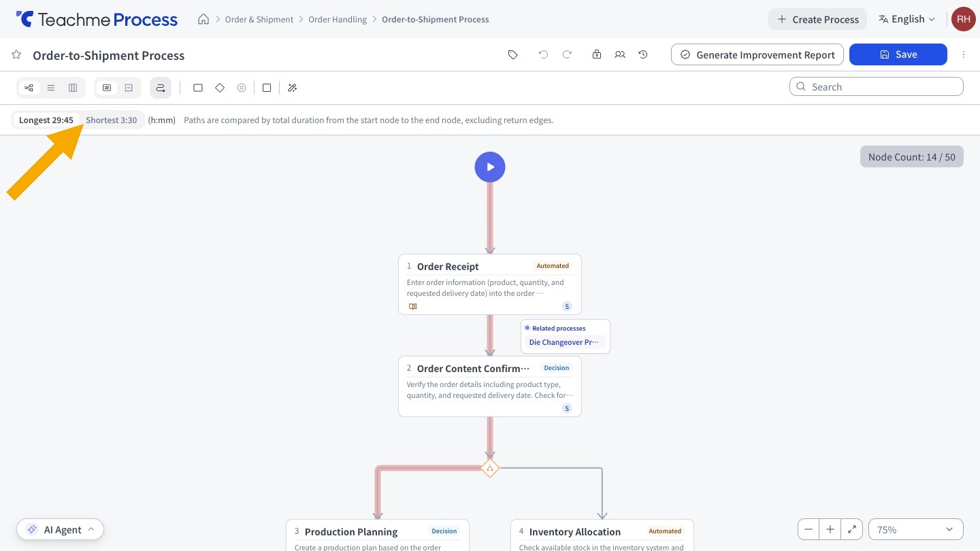Open the Order & Shipment breadcrumb
980x551 pixels.
point(259,19)
